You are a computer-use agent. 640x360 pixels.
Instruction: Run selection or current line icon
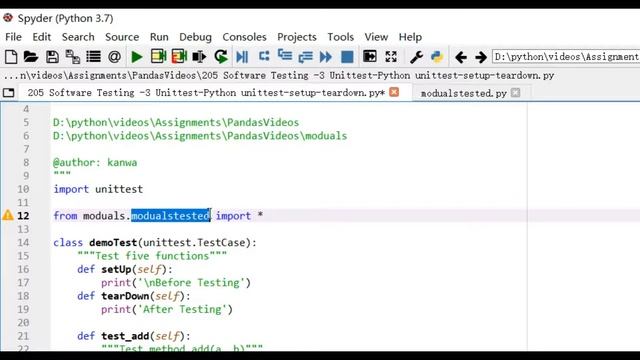pyautogui.click(x=199, y=57)
